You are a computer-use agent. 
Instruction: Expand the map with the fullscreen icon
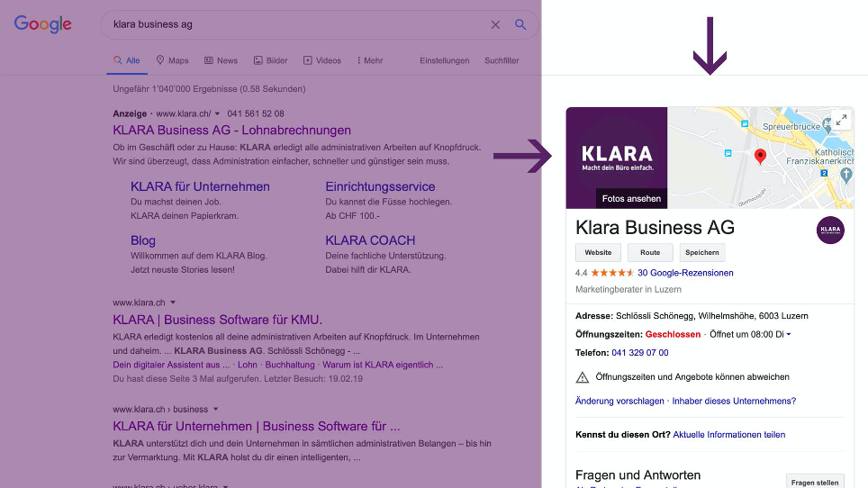coord(841,120)
